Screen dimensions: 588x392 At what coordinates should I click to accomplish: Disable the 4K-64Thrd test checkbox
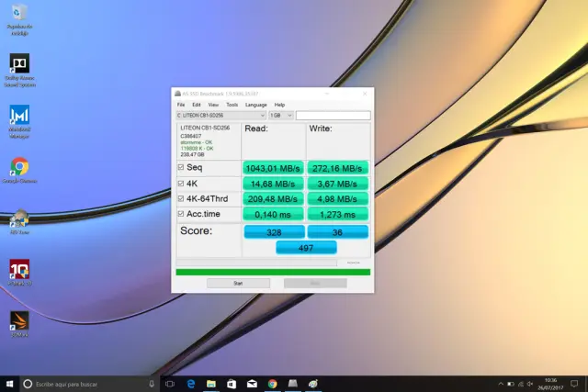[x=180, y=199]
